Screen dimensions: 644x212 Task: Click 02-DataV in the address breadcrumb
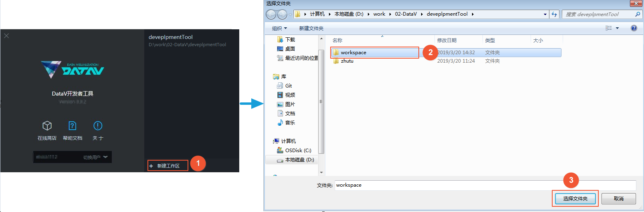point(406,14)
